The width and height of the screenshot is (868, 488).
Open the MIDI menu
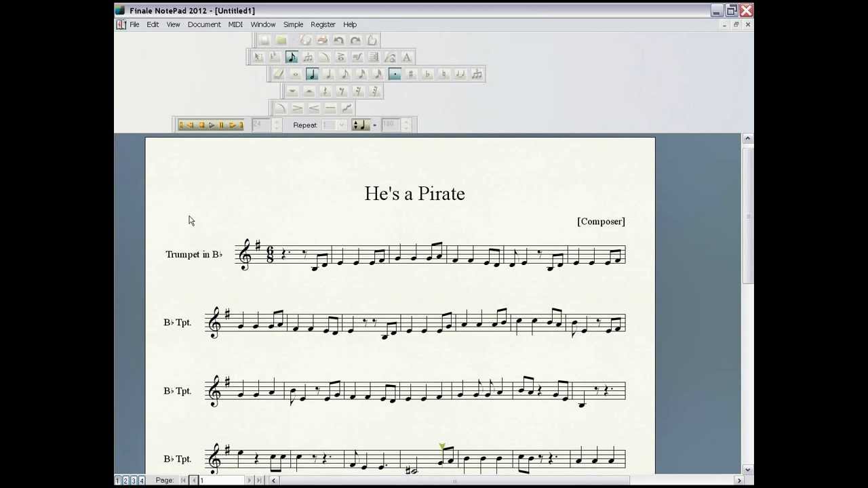click(235, 24)
